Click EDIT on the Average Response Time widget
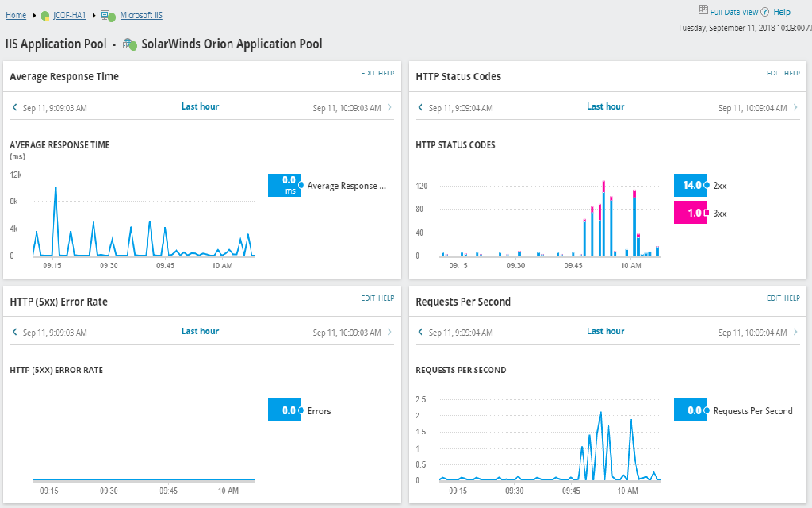 point(368,73)
